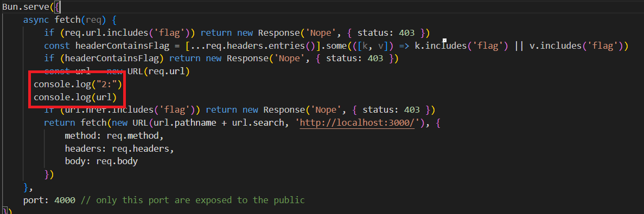The image size is (644, 214).
Task: Click the '[k, v]' destructured parameters
Action: (373, 46)
